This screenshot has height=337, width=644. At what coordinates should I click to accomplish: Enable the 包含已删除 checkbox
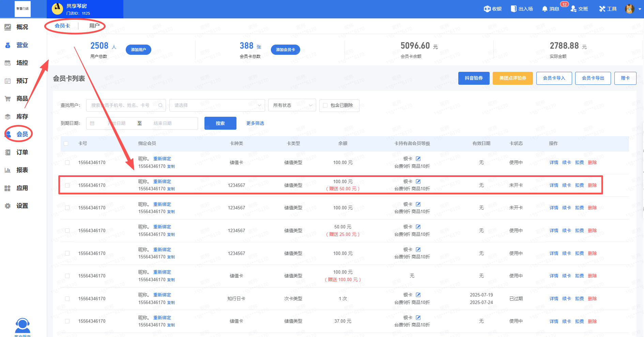[x=325, y=106]
